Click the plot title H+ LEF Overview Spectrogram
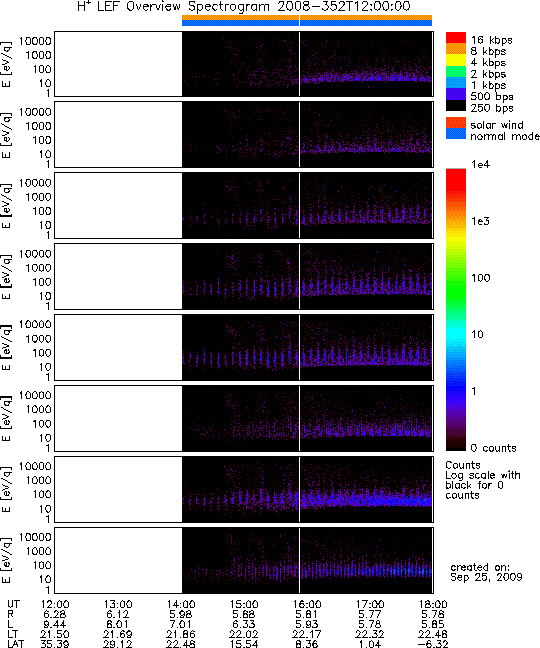Viewport: 540px width, 648px height. pyautogui.click(x=244, y=7)
